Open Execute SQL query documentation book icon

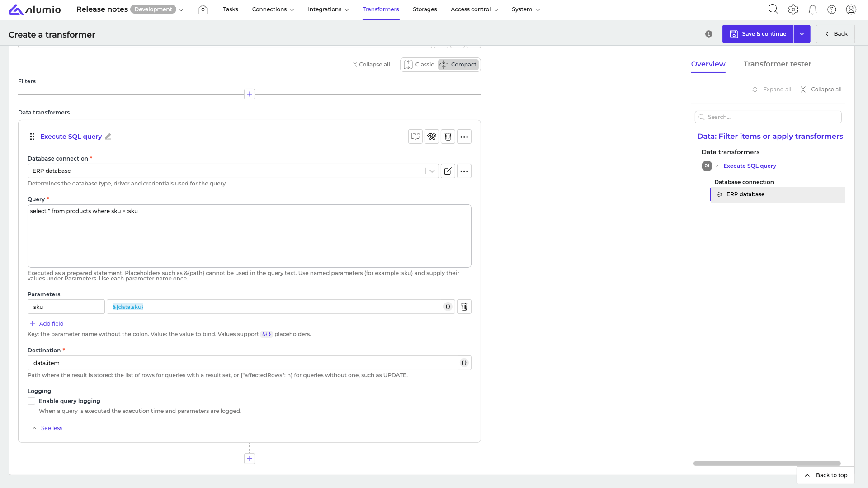(x=415, y=137)
